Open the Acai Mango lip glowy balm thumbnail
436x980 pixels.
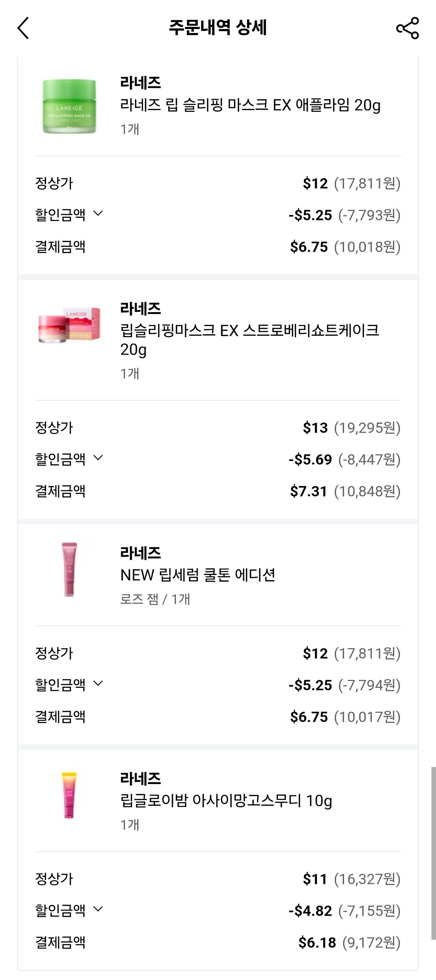(x=69, y=795)
